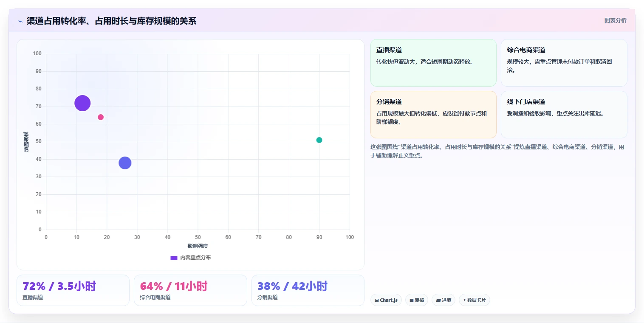Click the teal bubble at x=90
Screen dimensions: 644x323
(x=319, y=140)
